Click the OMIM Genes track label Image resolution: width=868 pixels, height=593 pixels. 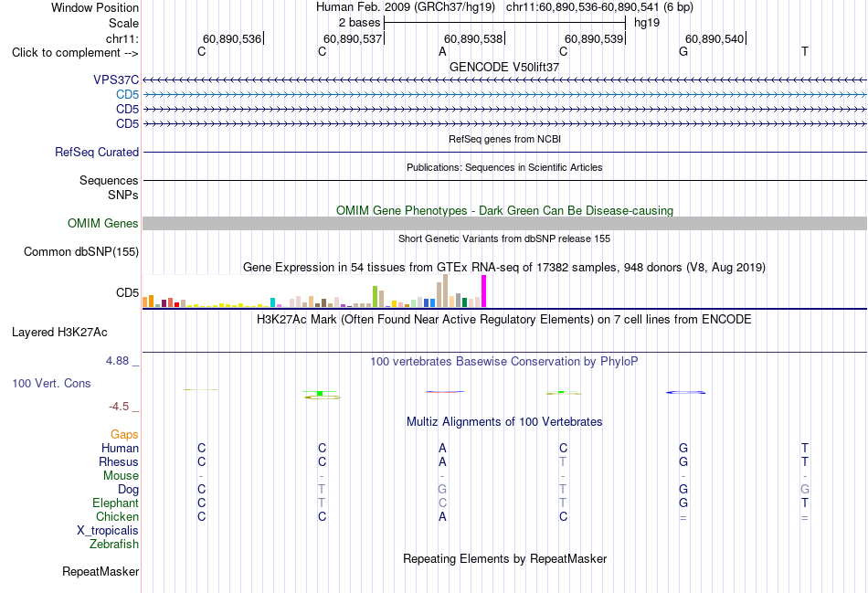click(103, 223)
